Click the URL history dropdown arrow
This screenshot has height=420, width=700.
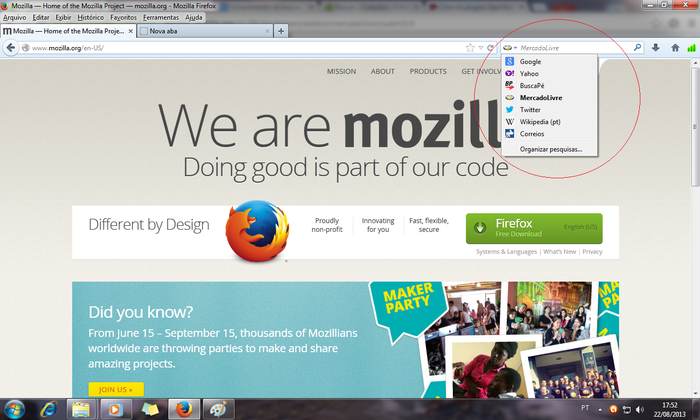click(x=481, y=48)
